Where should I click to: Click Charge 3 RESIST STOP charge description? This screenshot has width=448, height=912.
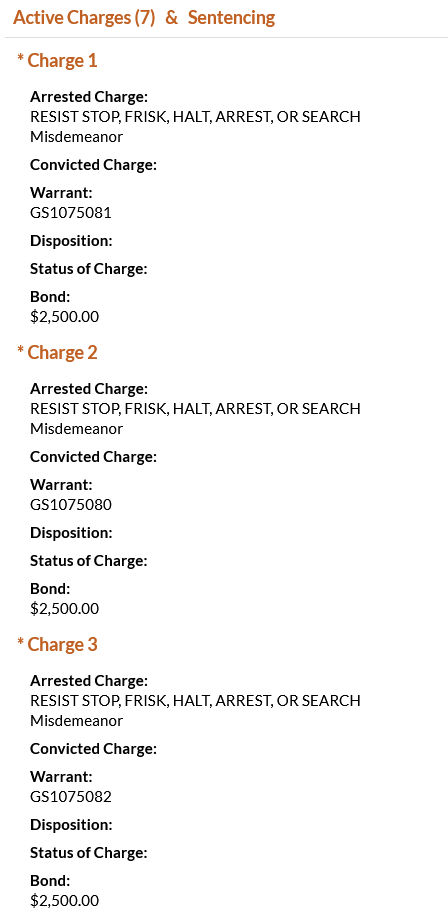pos(195,701)
